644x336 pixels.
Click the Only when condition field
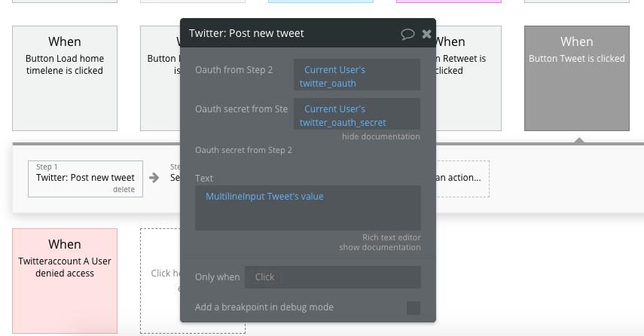coord(333,277)
